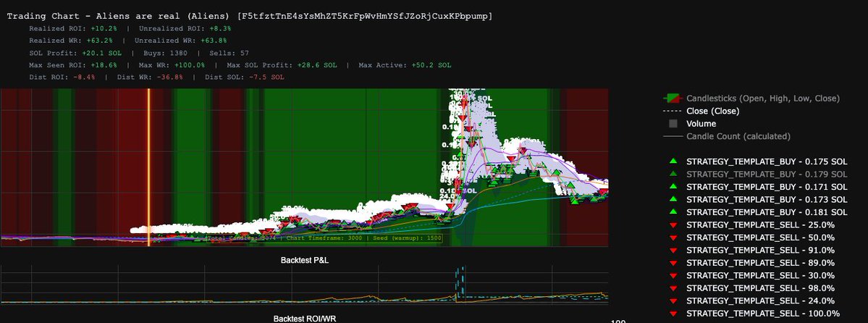
Task: Toggle the Candle Count (calculated) legend entry
Action: tap(738, 136)
